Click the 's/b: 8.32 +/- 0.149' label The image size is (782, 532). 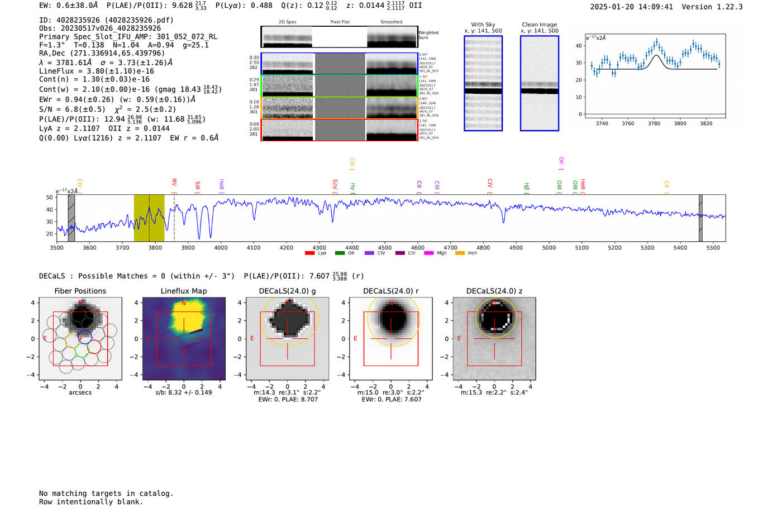(184, 392)
